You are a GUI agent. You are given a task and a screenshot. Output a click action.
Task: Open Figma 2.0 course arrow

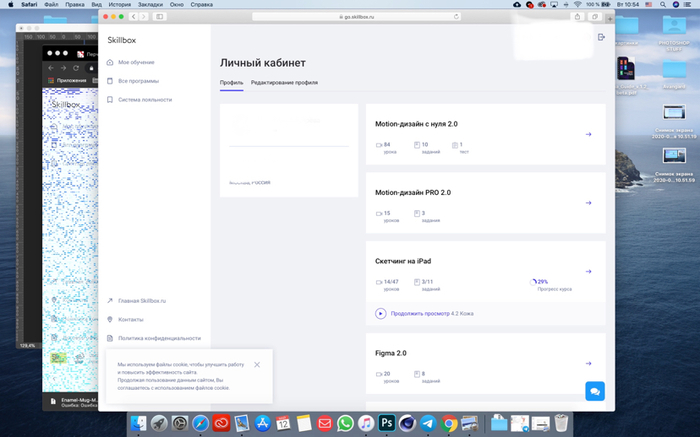[588, 364]
